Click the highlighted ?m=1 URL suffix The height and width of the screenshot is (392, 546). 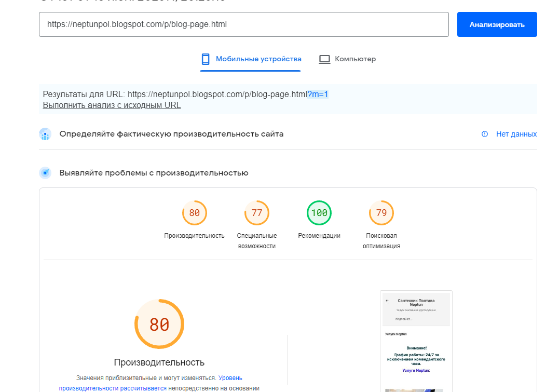[x=318, y=94]
